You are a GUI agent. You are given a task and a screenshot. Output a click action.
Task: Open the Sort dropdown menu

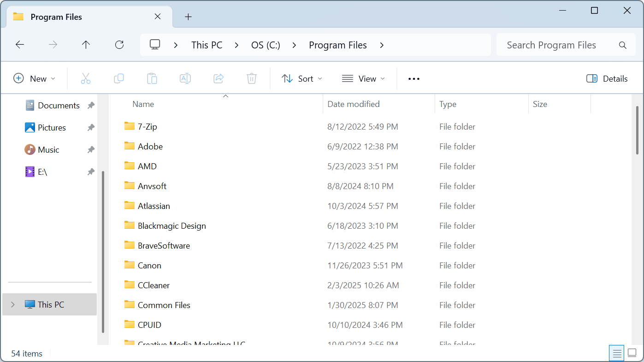(302, 79)
